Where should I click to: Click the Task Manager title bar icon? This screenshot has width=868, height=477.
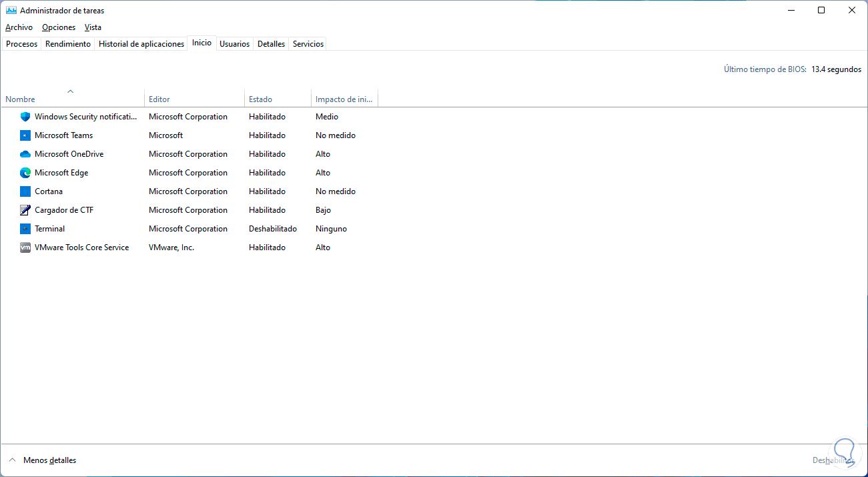click(x=11, y=11)
